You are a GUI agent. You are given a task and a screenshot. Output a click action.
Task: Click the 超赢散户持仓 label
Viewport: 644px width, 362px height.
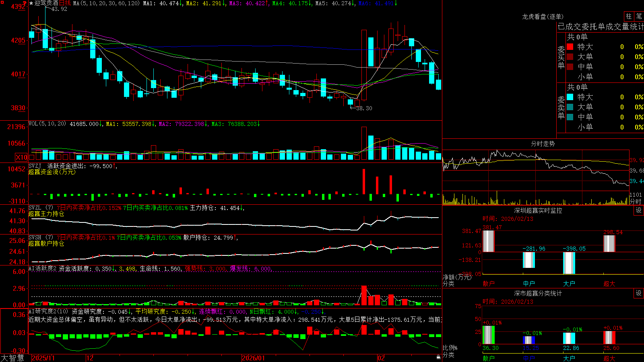point(46,243)
